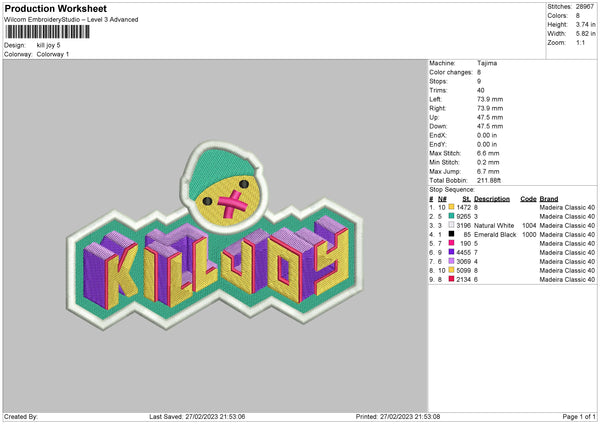Click the red swatch in stop row 9
The height and width of the screenshot is (424, 600).
[452, 279]
